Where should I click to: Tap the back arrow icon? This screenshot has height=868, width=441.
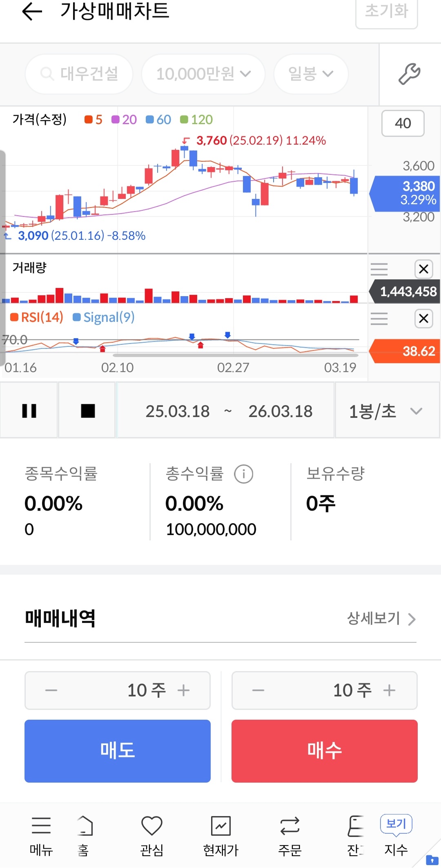click(x=32, y=11)
